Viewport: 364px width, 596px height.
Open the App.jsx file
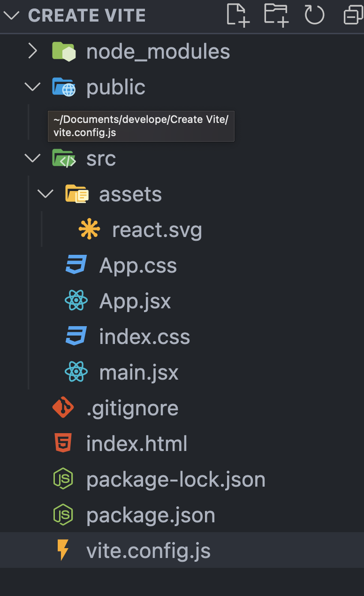click(135, 302)
